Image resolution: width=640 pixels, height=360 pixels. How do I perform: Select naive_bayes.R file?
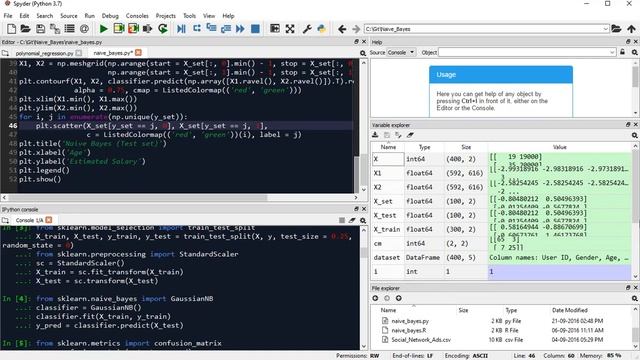[x=409, y=330]
